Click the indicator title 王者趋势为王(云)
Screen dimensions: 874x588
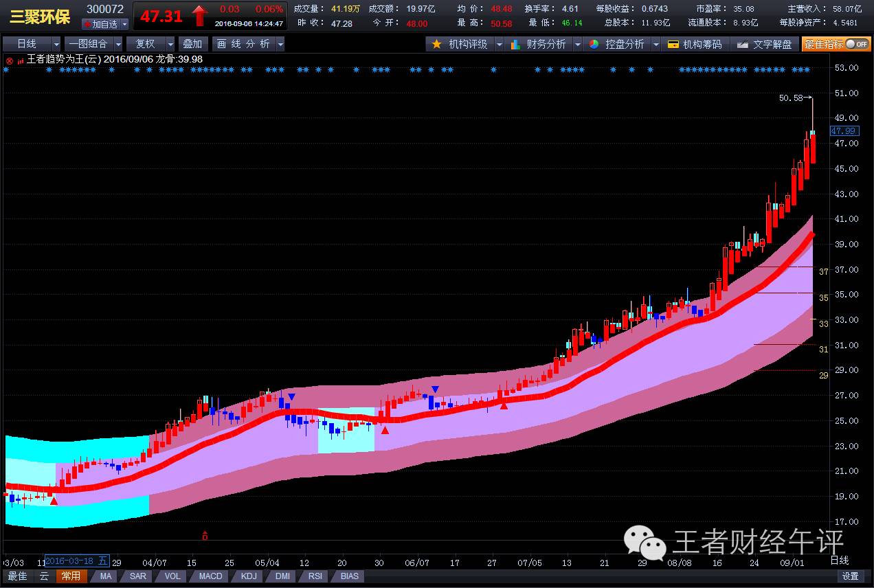tap(64, 60)
